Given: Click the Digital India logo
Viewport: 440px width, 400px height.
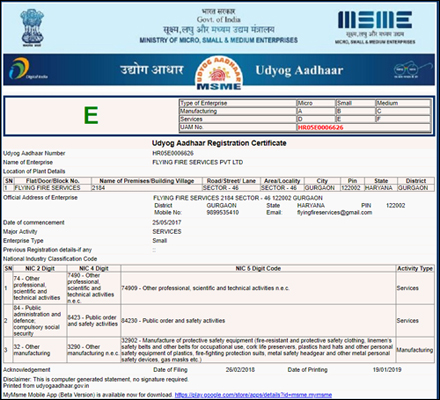Looking at the screenshot, I should click(28, 69).
